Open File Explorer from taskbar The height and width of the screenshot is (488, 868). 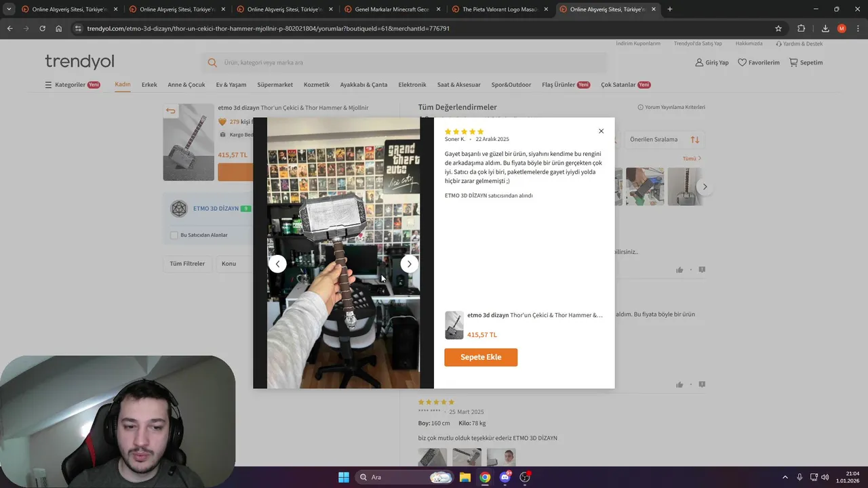coord(465,477)
